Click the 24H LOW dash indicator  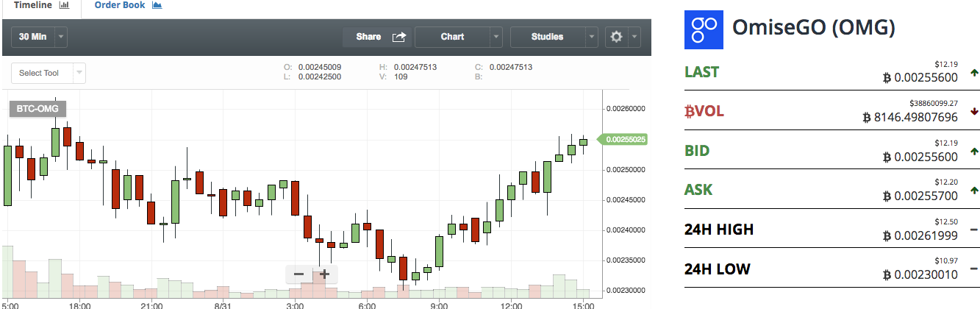[x=974, y=269]
